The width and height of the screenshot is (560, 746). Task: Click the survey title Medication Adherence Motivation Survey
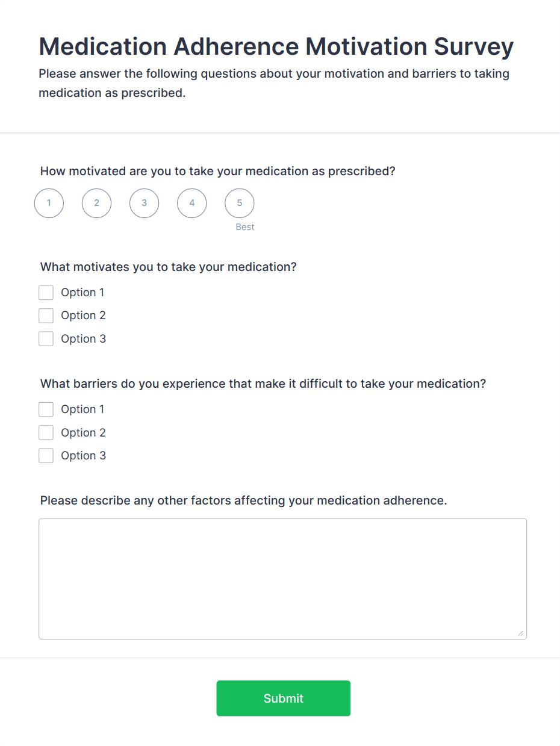[x=276, y=46]
